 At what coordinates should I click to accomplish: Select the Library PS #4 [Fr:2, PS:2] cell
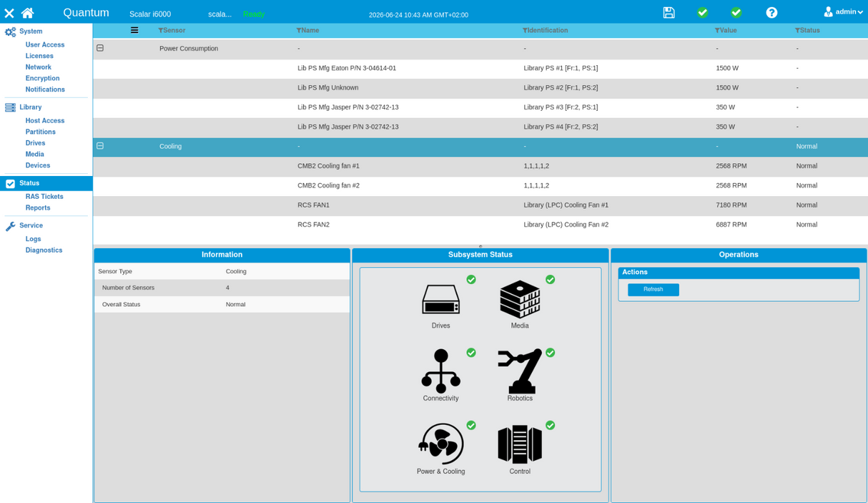click(561, 127)
